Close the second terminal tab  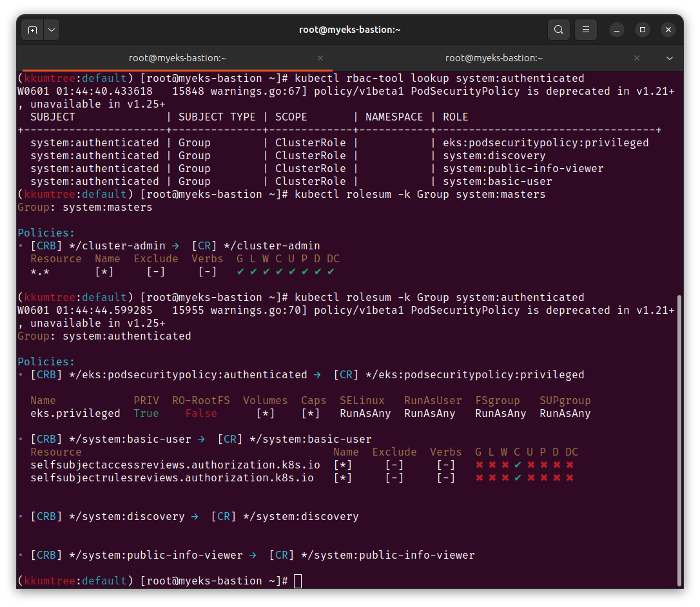click(637, 58)
